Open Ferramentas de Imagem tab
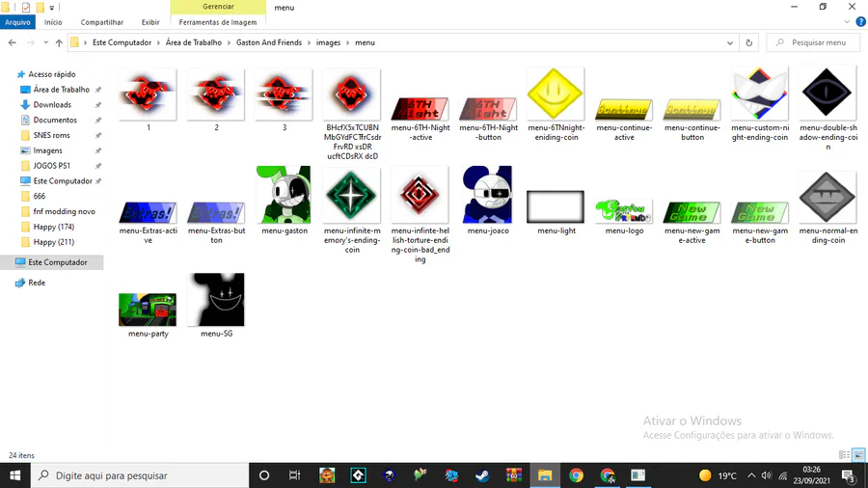This screenshot has width=868, height=488. pos(218,22)
